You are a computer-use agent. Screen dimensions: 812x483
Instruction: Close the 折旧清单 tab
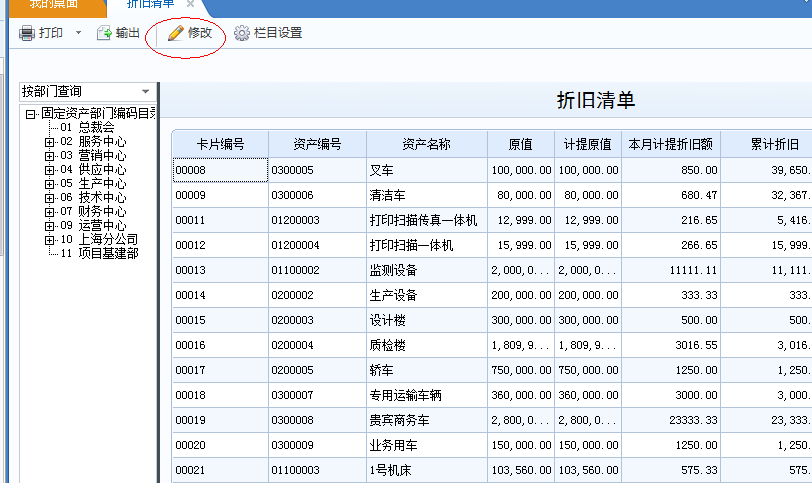[190, 4]
